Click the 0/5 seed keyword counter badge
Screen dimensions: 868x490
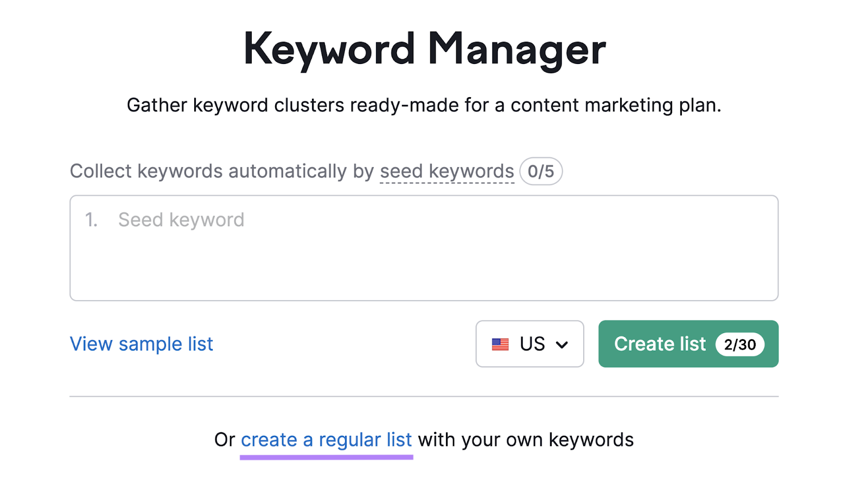541,171
